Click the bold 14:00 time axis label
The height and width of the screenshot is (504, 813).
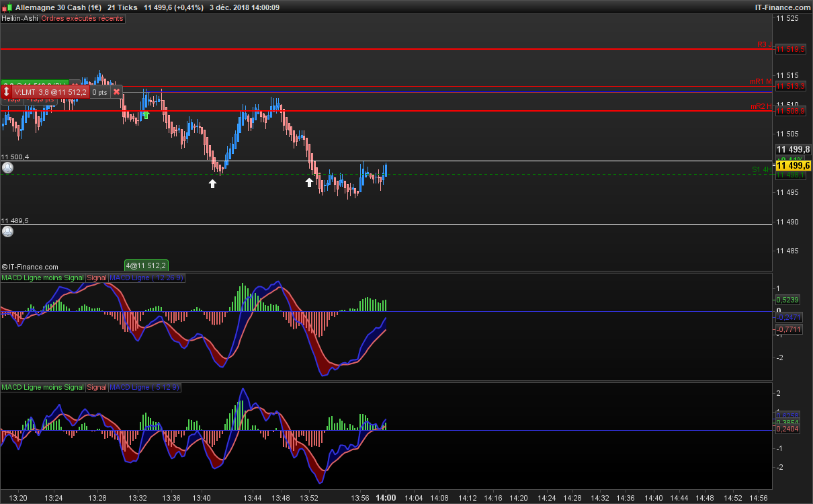pyautogui.click(x=385, y=498)
